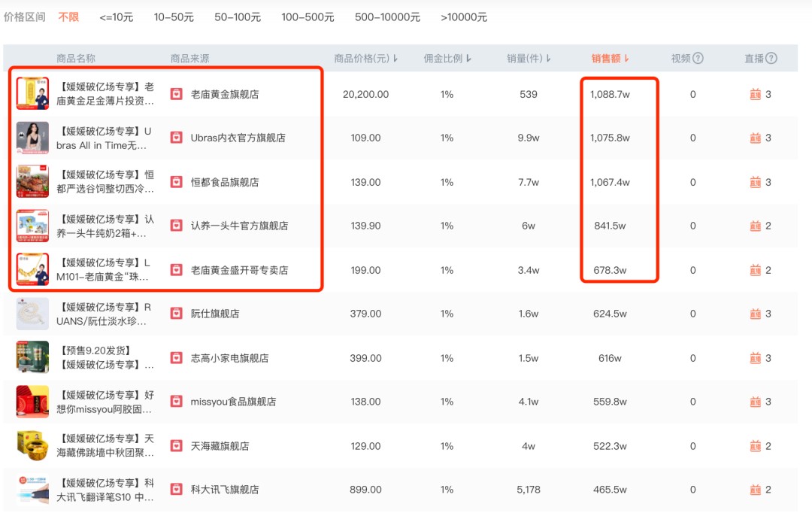Select the 不限 price range filter
This screenshot has width=812, height=519.
68,17
